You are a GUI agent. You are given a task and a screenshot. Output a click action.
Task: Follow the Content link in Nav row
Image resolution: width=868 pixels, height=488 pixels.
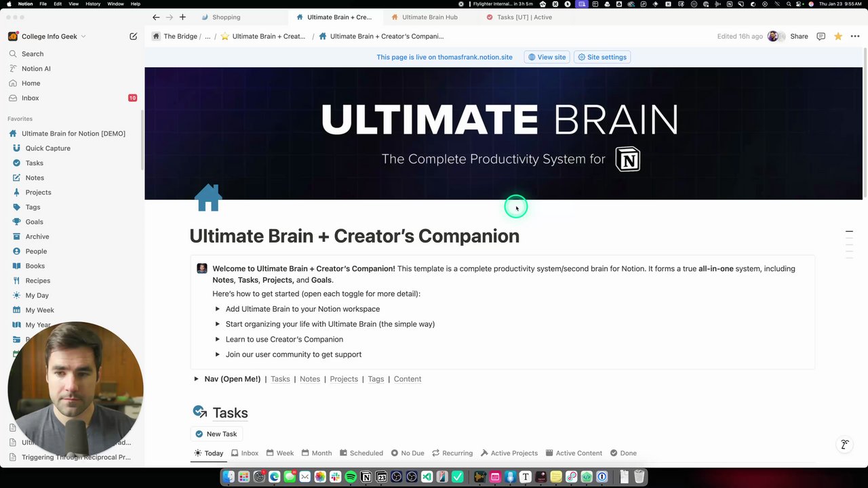click(x=408, y=379)
